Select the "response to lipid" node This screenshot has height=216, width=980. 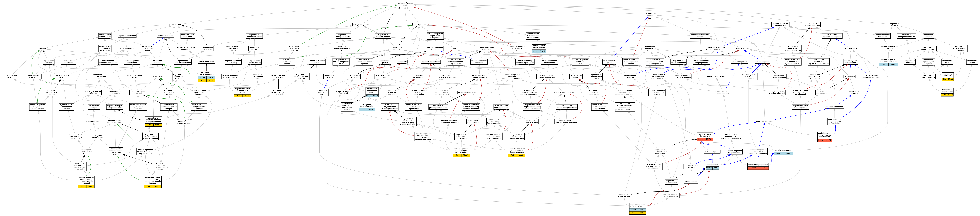pyautogui.click(x=947, y=62)
